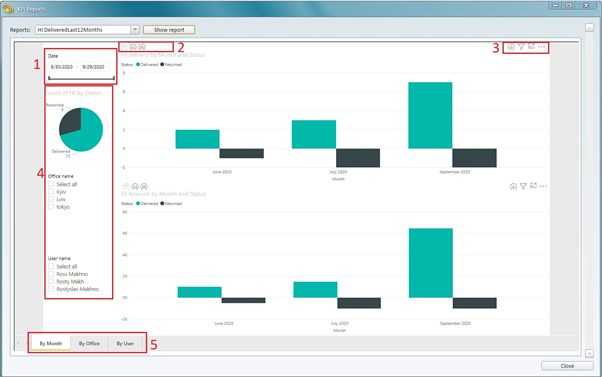Viewport: 602px width, 377px height.
Task: Click the scroll up arrow on right scrollbar
Action: point(589,28)
